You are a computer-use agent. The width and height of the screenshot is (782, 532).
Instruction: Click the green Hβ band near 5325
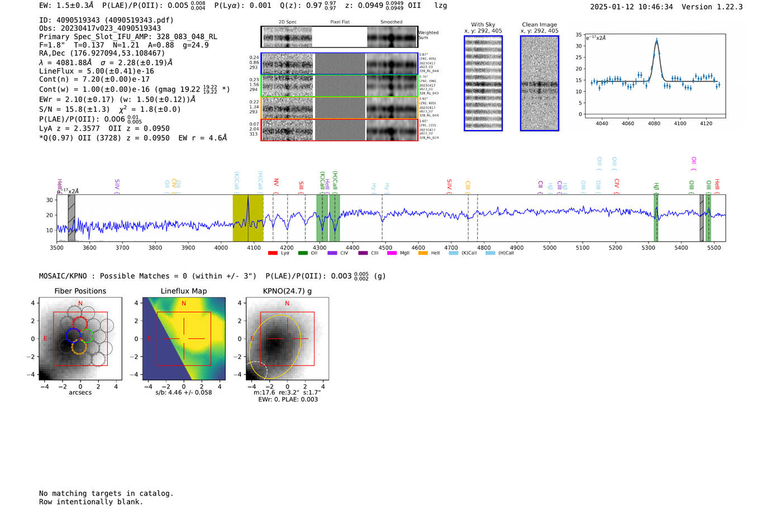pos(656,218)
